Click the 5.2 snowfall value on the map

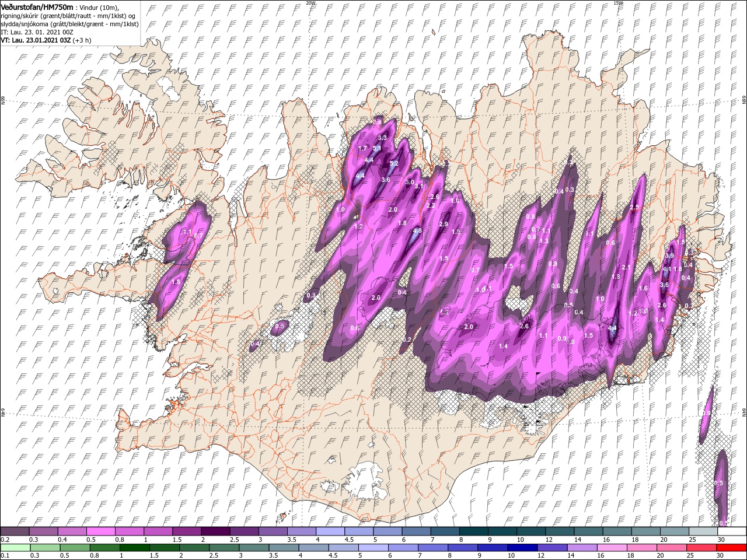(394, 163)
